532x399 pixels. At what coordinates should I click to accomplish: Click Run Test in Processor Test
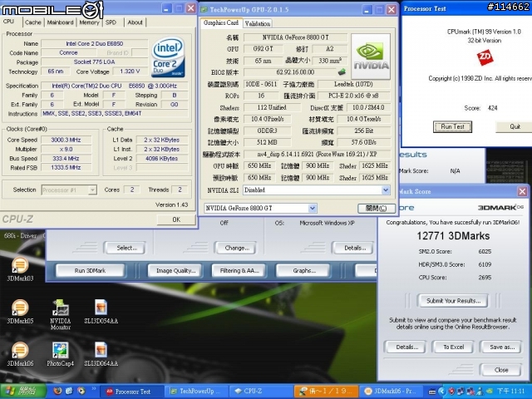(452, 126)
